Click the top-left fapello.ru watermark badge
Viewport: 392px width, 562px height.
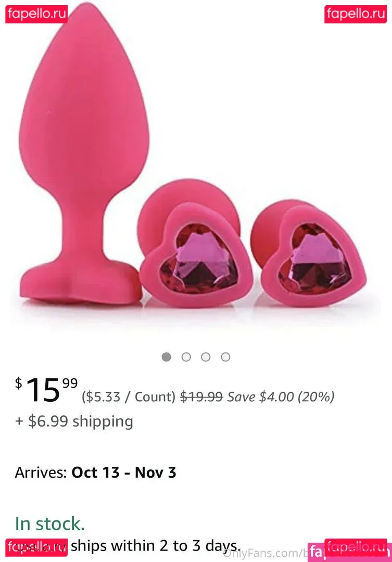click(x=36, y=15)
